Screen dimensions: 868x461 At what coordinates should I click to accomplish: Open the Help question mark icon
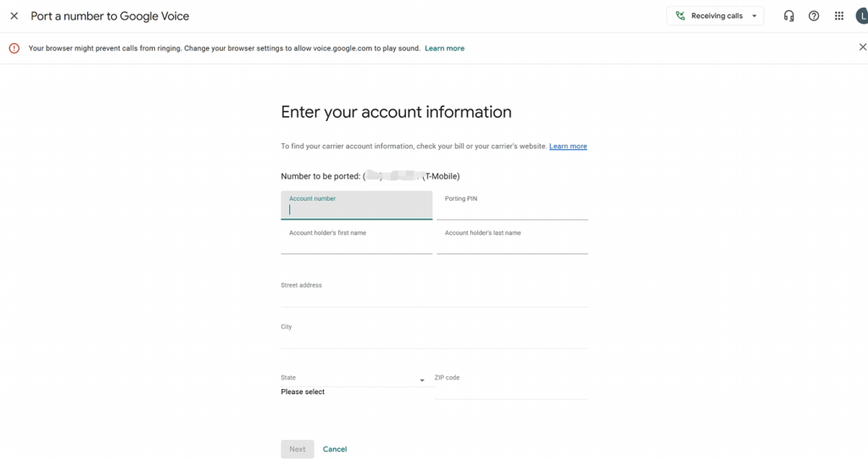[x=814, y=16]
